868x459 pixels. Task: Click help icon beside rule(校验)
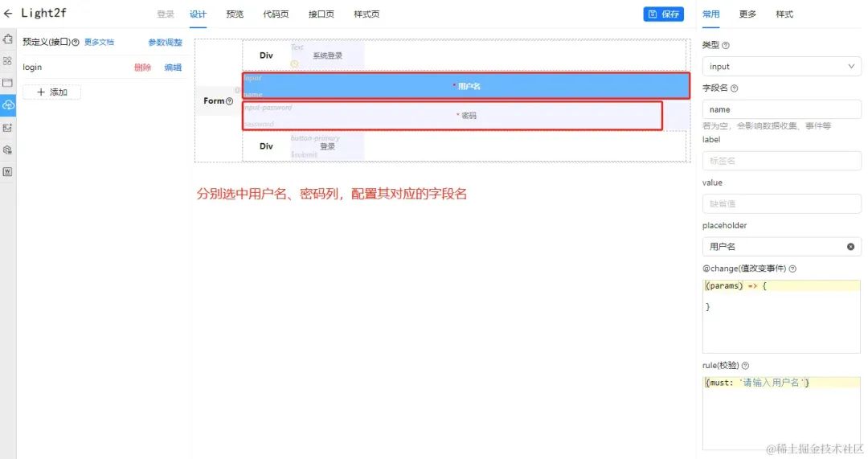point(745,366)
